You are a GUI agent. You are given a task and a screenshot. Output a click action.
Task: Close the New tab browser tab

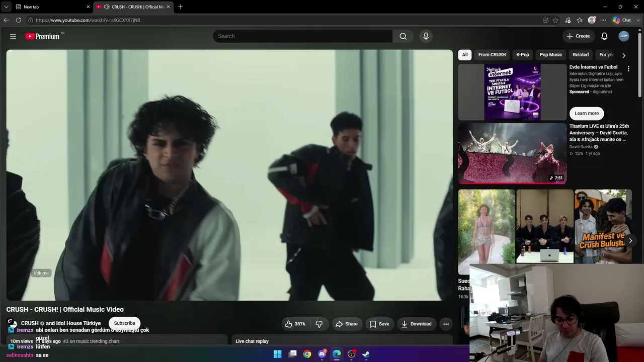(x=88, y=7)
